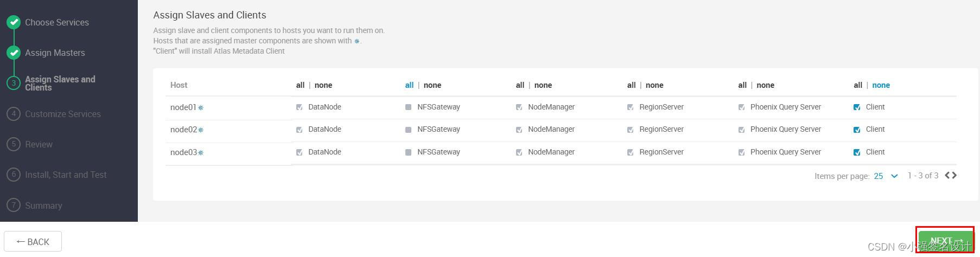Click the step 5 Review circle icon
Viewport: 980px width, 257px height.
pos(14,144)
